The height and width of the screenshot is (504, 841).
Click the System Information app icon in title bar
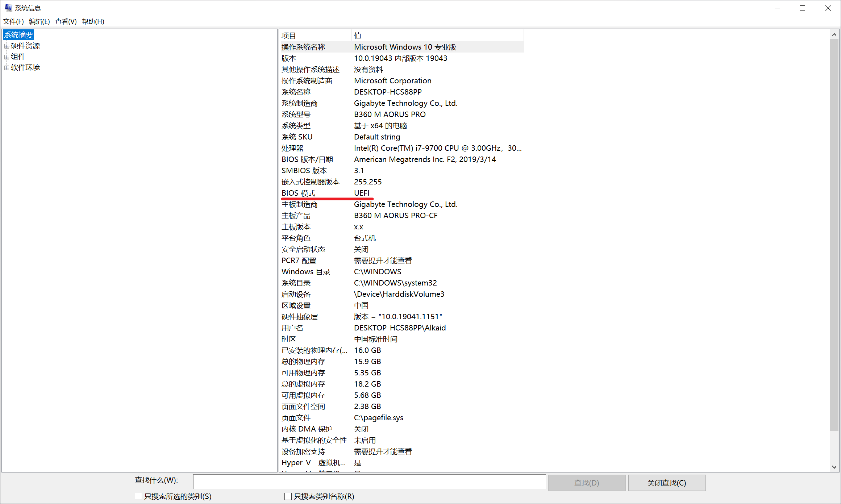click(8, 8)
